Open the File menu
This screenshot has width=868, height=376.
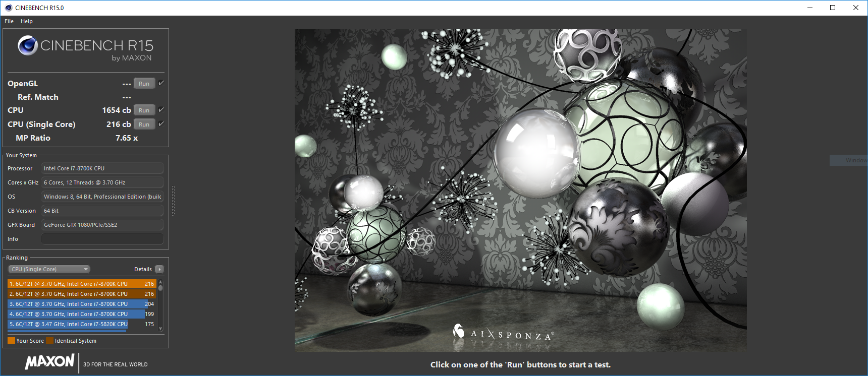(x=9, y=21)
